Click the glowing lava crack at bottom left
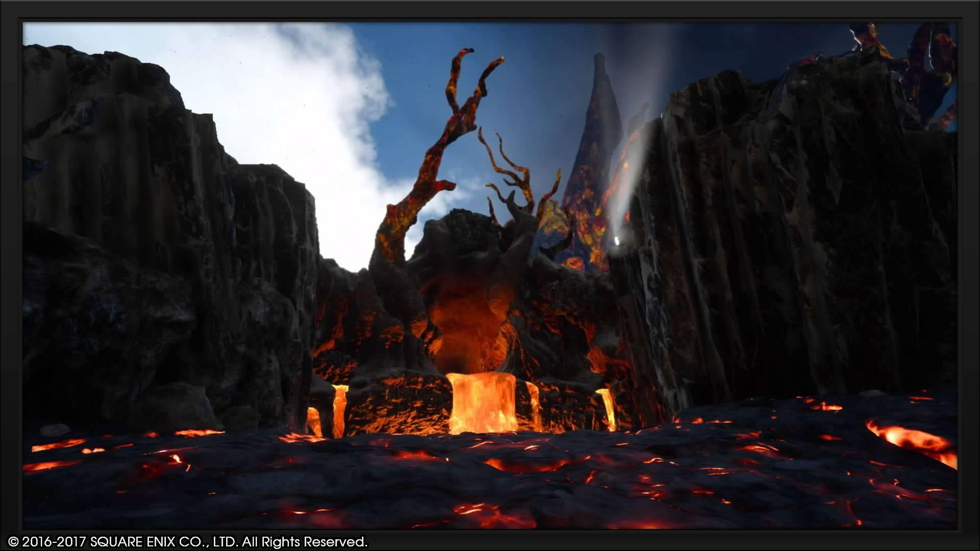 tap(56, 445)
